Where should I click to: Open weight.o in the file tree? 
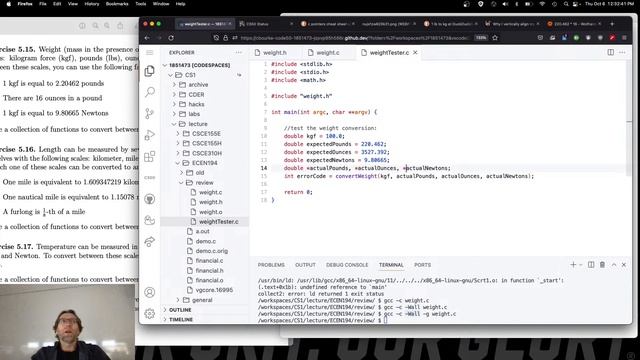[x=211, y=212]
